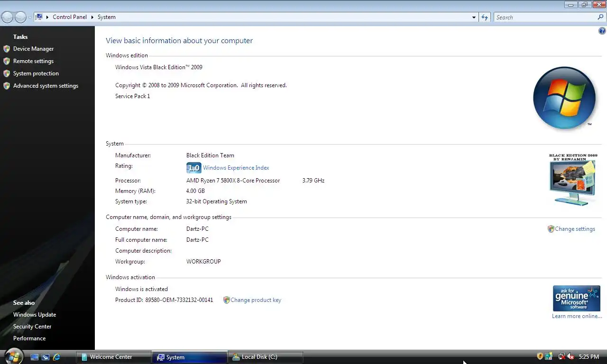Click the AMD Ryzen 7 5800X processor text
This screenshot has width=607, height=364.
(x=233, y=181)
